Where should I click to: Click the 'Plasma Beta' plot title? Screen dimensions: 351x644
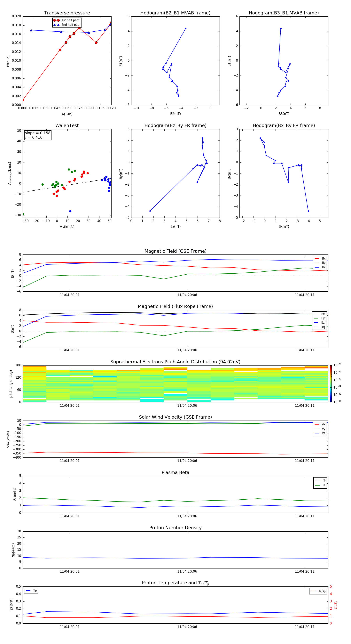175,473
